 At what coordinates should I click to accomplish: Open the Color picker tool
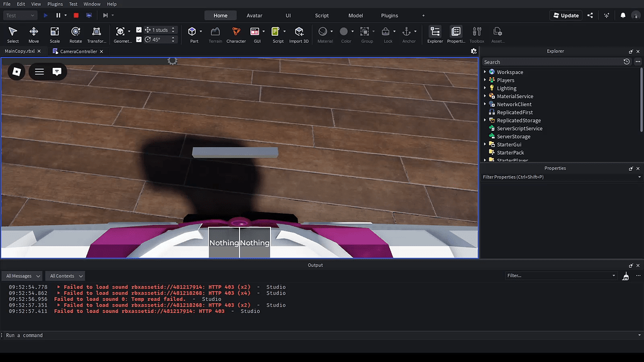click(x=345, y=30)
